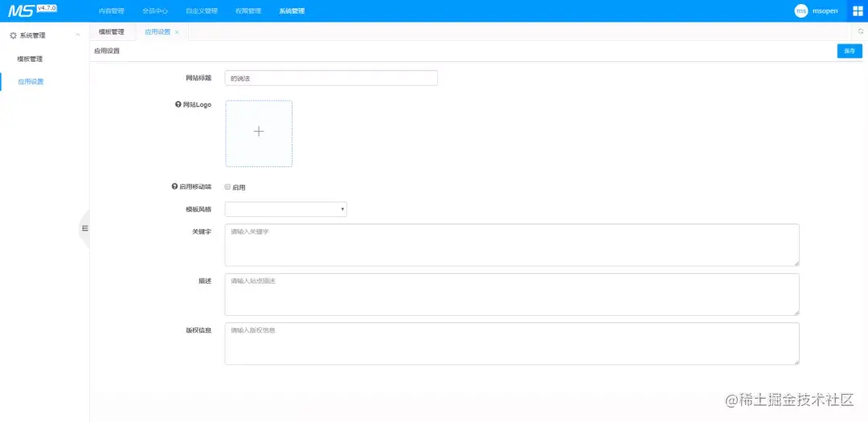Click help icon next to 启用移动端
Screen dimensions: 868x422
pos(175,186)
